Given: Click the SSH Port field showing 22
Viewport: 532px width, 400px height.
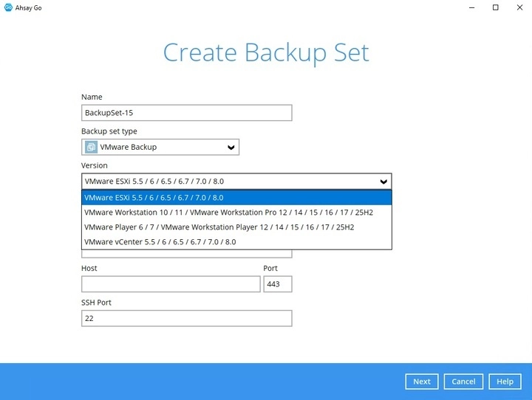Looking at the screenshot, I should [187, 318].
